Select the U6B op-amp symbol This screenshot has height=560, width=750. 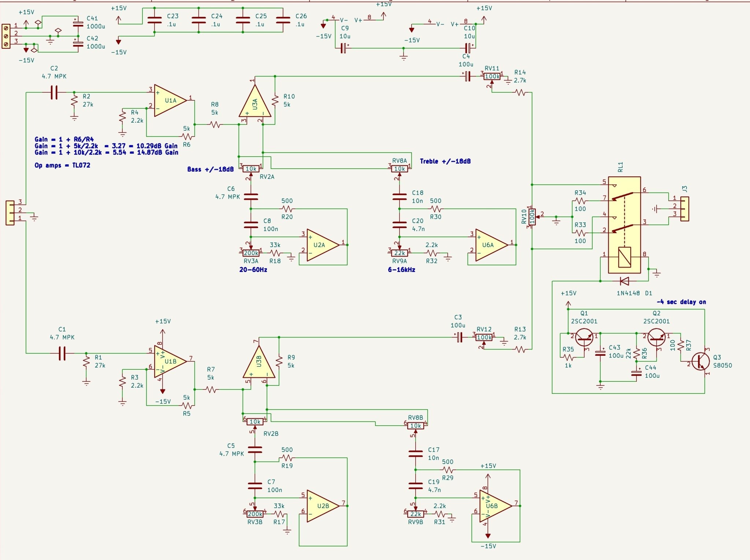(x=495, y=506)
